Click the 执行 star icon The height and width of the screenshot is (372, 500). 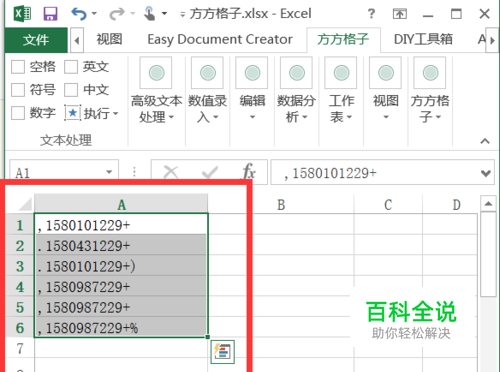click(x=73, y=113)
